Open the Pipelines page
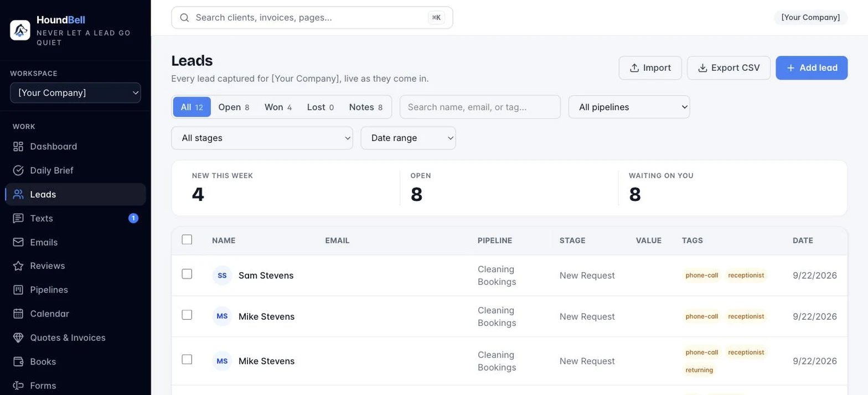868x395 pixels. (x=75, y=290)
